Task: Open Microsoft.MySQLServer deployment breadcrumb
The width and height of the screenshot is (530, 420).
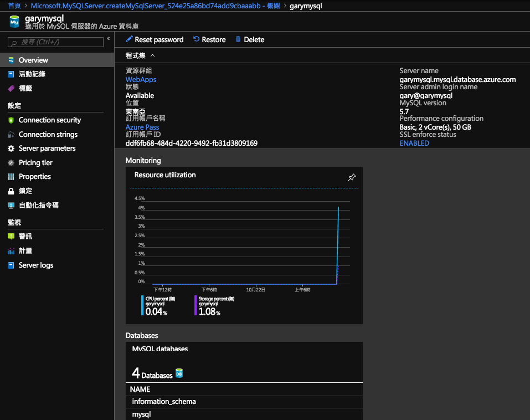Action: (156, 6)
